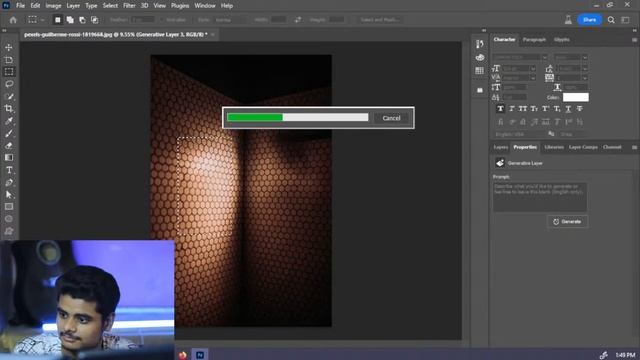
Task: Choose New Selection mode icon
Action: [x=58, y=20]
